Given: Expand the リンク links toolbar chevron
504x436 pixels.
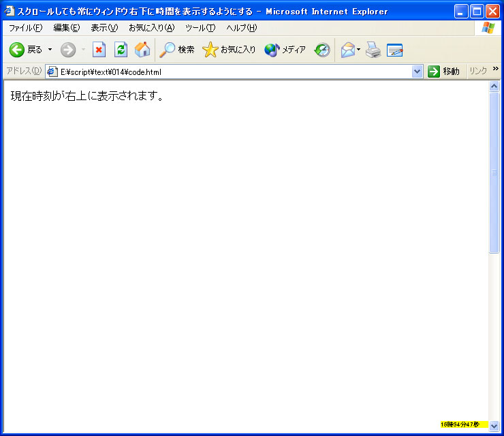Looking at the screenshot, I should 495,69.
